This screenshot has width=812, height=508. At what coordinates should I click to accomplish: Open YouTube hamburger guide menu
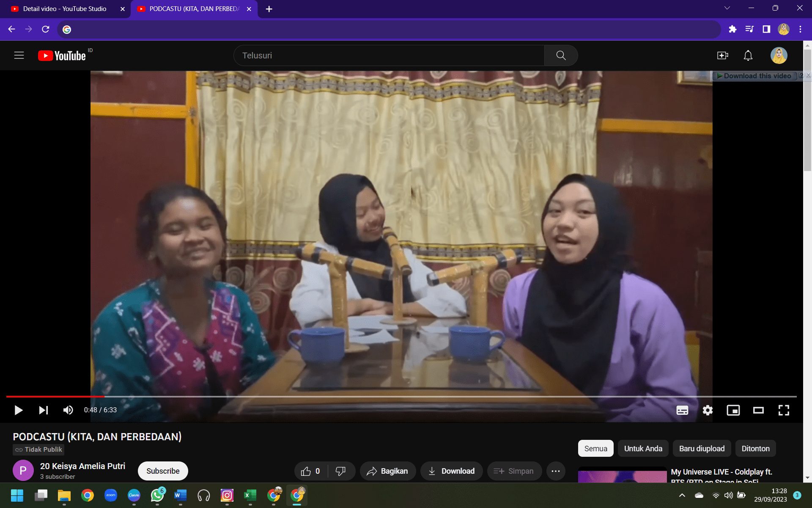pyautogui.click(x=19, y=55)
